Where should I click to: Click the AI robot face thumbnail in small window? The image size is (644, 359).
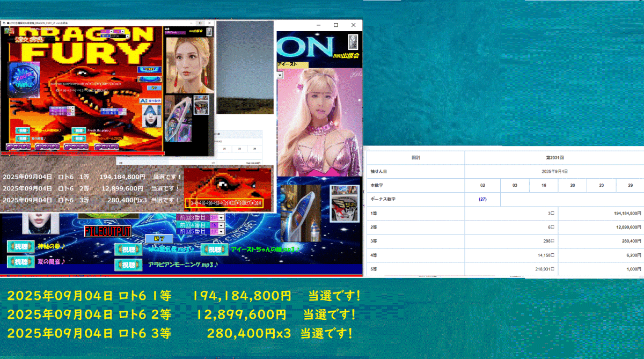tap(152, 116)
